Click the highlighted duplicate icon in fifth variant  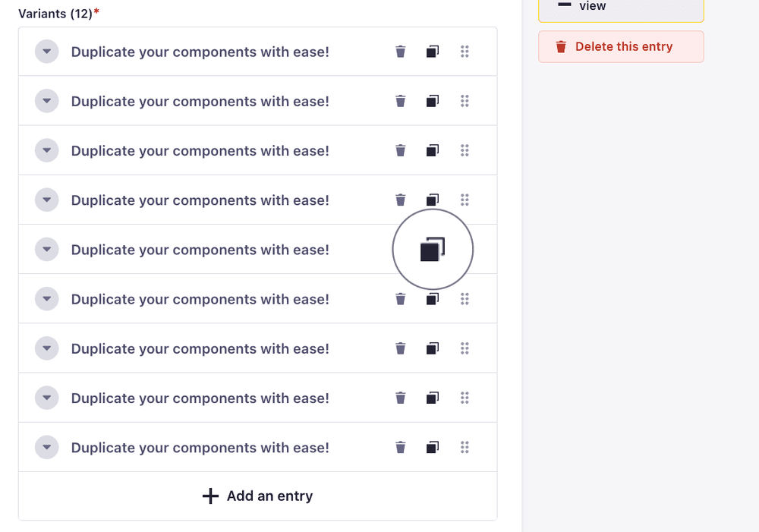(432, 250)
